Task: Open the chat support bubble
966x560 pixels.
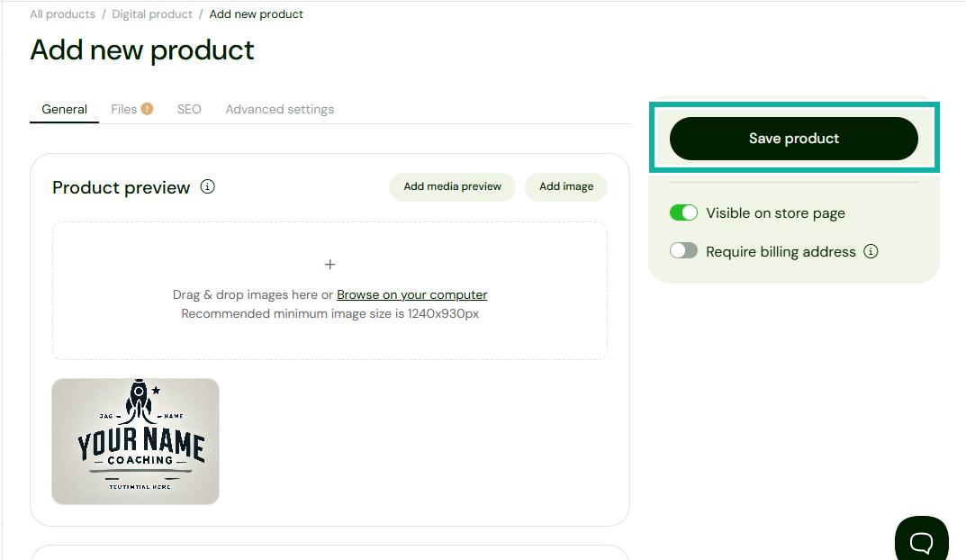Action: pos(921,540)
